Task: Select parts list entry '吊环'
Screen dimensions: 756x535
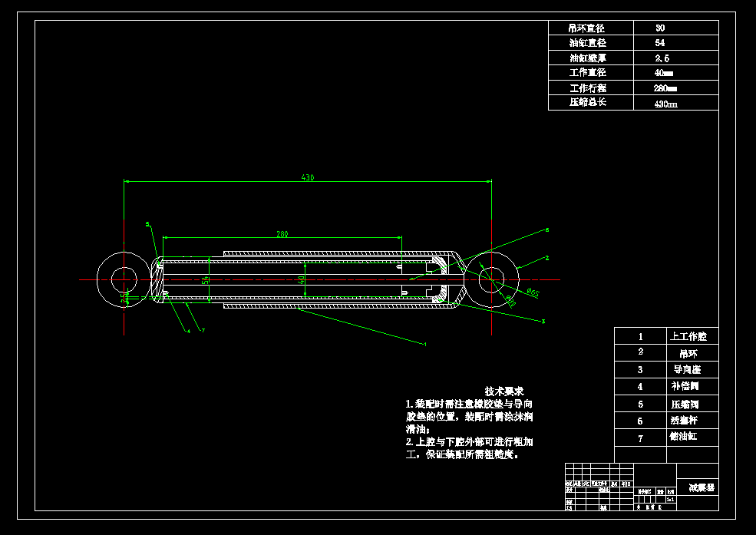Action: [688, 354]
